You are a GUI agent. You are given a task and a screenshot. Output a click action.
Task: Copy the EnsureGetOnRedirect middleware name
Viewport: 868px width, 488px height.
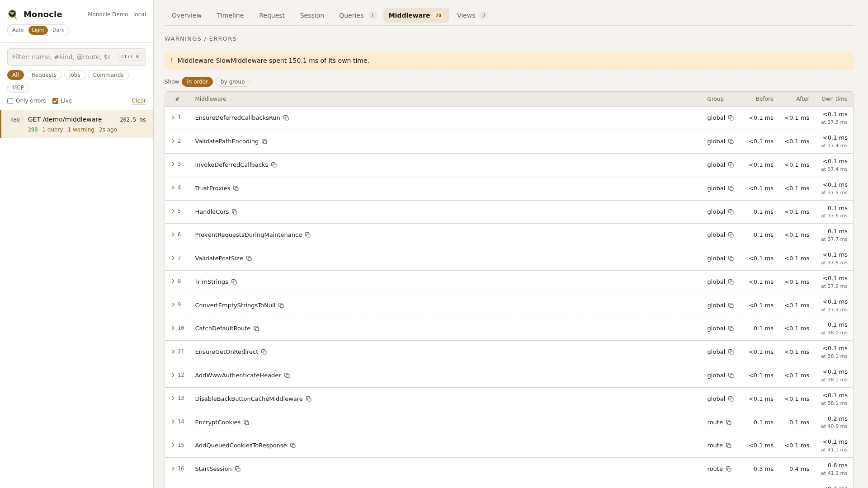tap(264, 352)
